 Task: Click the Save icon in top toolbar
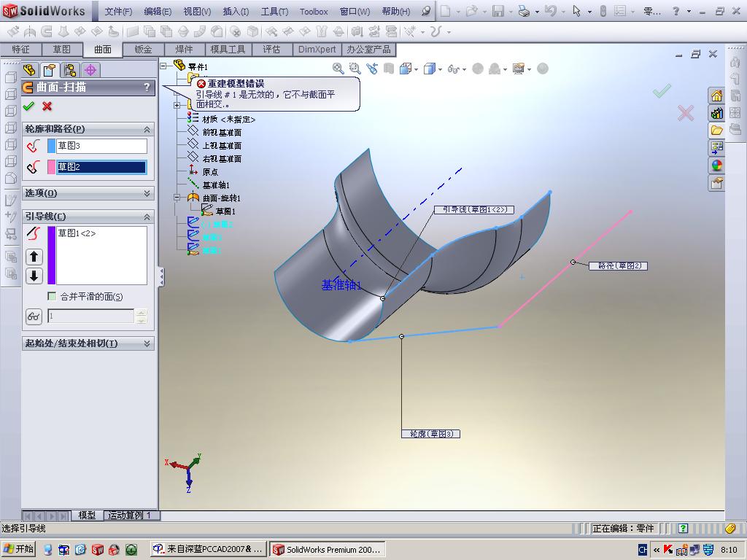(498, 11)
